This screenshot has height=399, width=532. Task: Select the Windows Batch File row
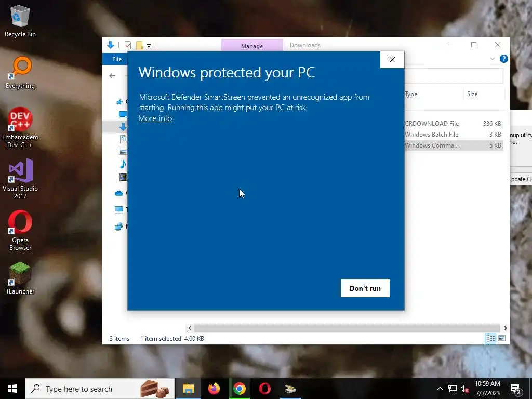tap(454, 135)
